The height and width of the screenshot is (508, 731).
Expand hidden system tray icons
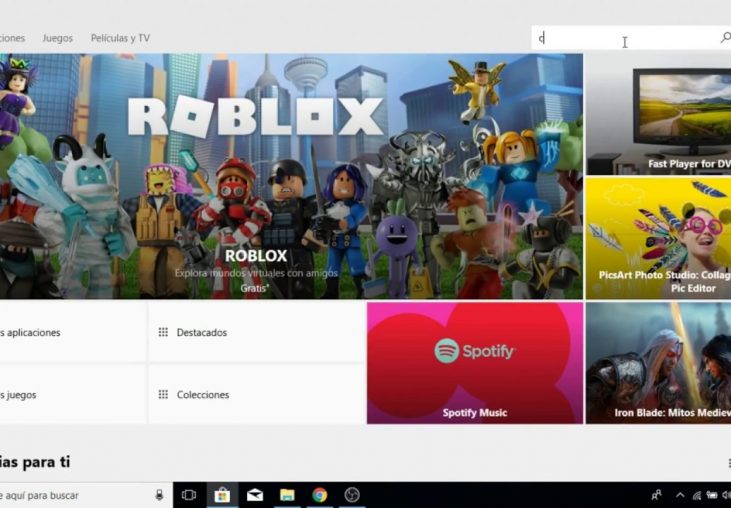[680, 495]
